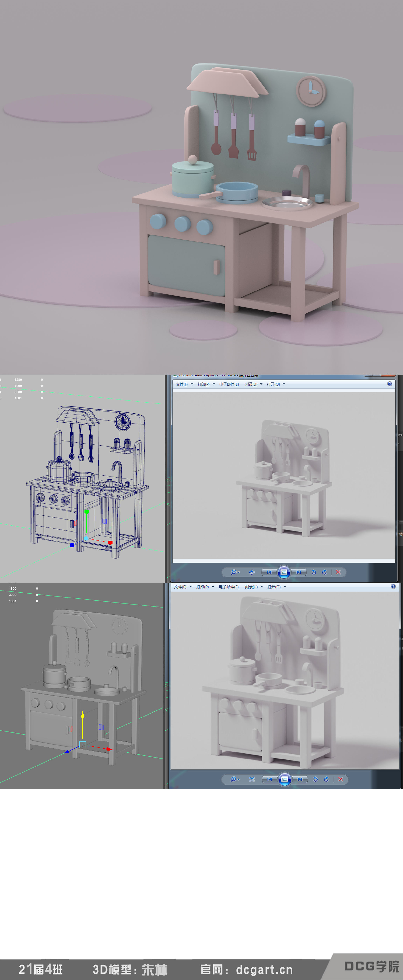Click the value 1681 in wireframe viewport
The width and height of the screenshot is (403, 980).
(18, 398)
